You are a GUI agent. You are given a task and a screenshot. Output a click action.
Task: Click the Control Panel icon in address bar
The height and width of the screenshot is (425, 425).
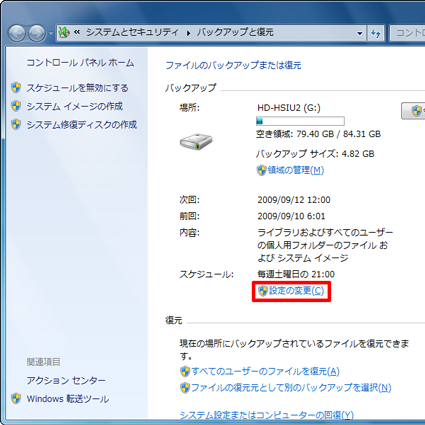tap(64, 33)
